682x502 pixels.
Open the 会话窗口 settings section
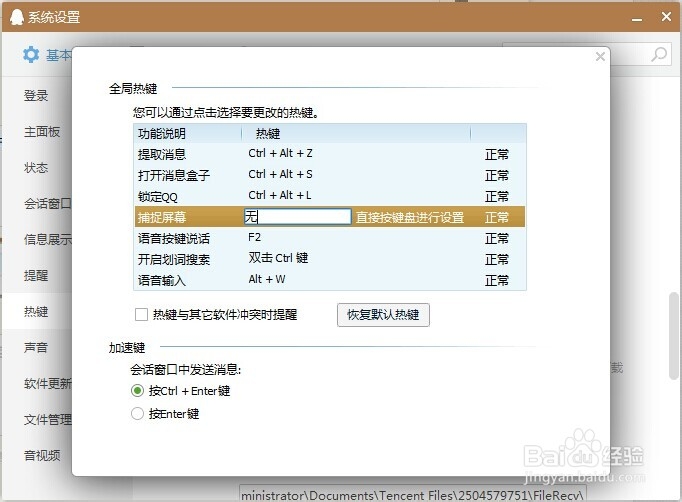(47, 204)
